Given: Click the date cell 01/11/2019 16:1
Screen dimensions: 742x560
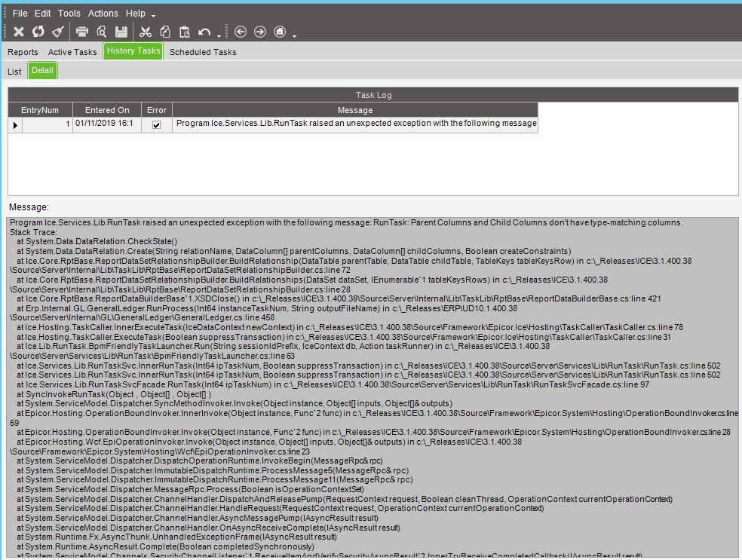Looking at the screenshot, I should click(107, 124).
